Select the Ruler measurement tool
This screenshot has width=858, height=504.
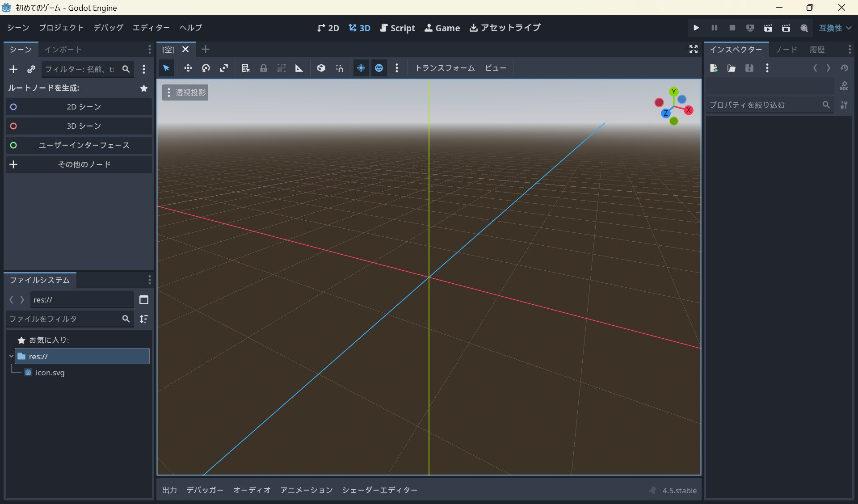[299, 68]
